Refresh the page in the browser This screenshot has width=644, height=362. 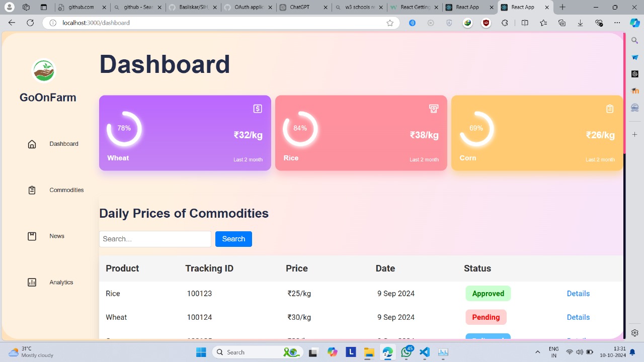30,23
